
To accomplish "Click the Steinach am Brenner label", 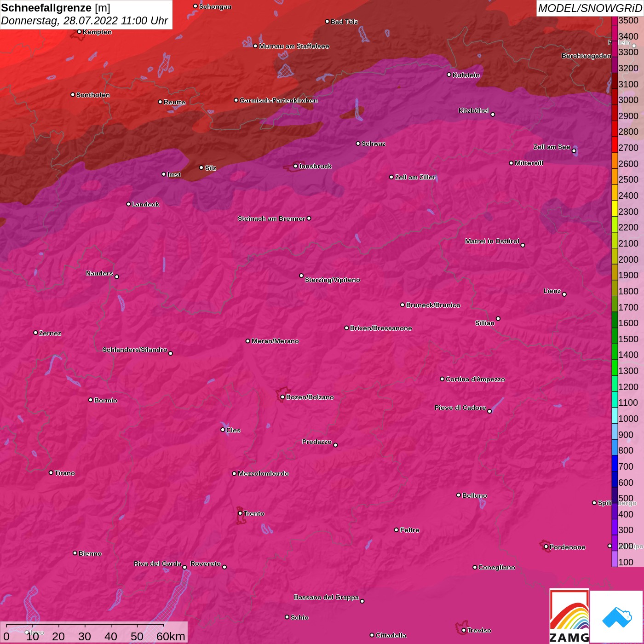I will [x=271, y=218].
